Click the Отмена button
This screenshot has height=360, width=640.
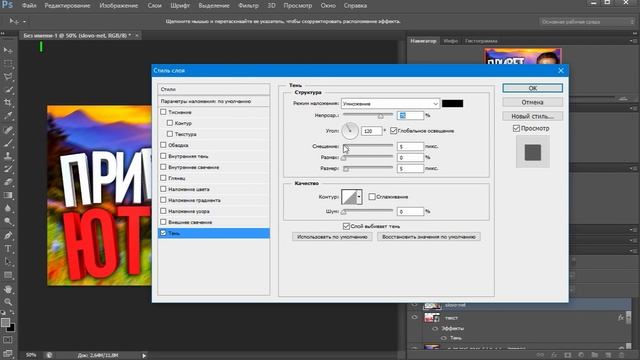[x=533, y=102]
